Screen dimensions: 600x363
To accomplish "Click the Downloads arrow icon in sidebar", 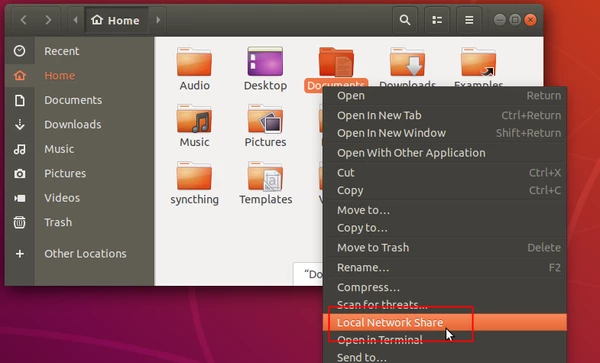I will point(20,124).
